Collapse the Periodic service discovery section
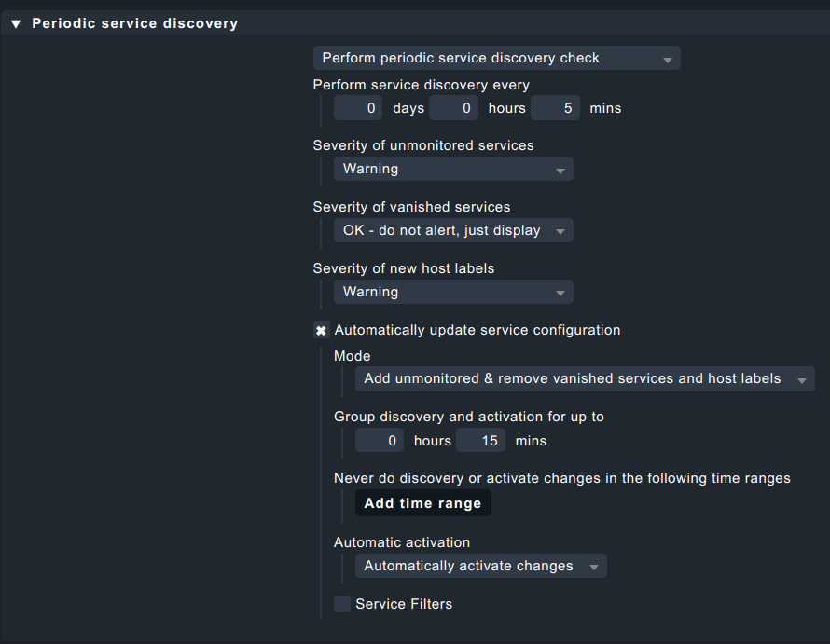Image resolution: width=830 pixels, height=644 pixels. 15,22
